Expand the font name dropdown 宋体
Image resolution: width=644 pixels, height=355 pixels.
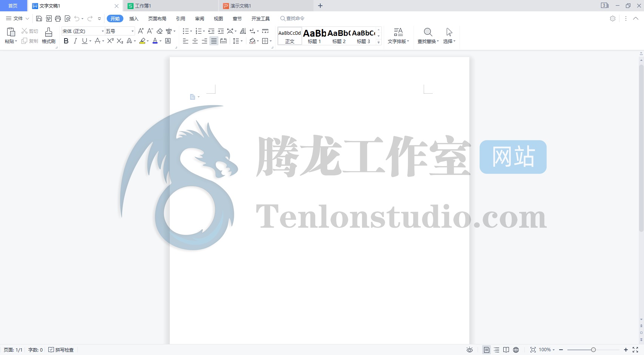click(103, 31)
